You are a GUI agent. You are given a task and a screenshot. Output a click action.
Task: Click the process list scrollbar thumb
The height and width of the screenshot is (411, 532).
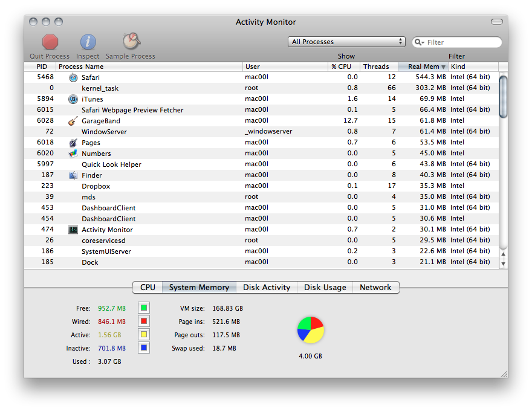tap(503, 97)
